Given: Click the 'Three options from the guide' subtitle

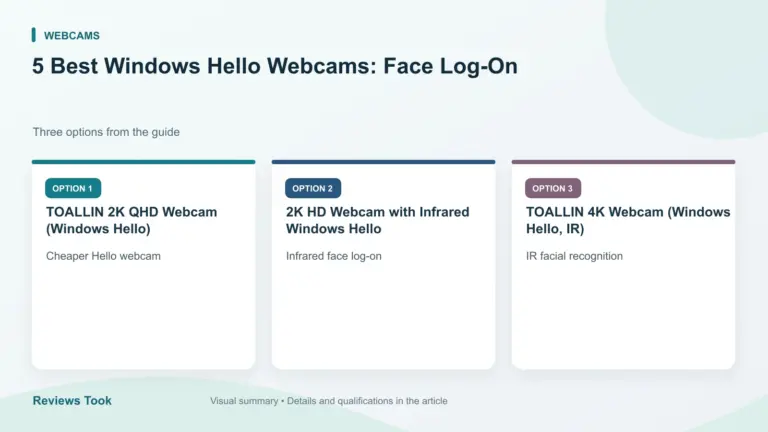Looking at the screenshot, I should click(106, 132).
